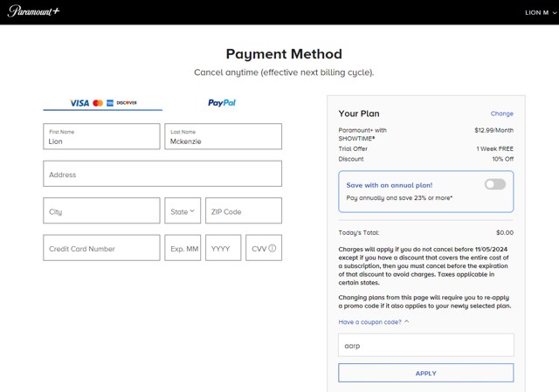Click the ZIP Code field
The height and width of the screenshot is (392, 559).
244,211
